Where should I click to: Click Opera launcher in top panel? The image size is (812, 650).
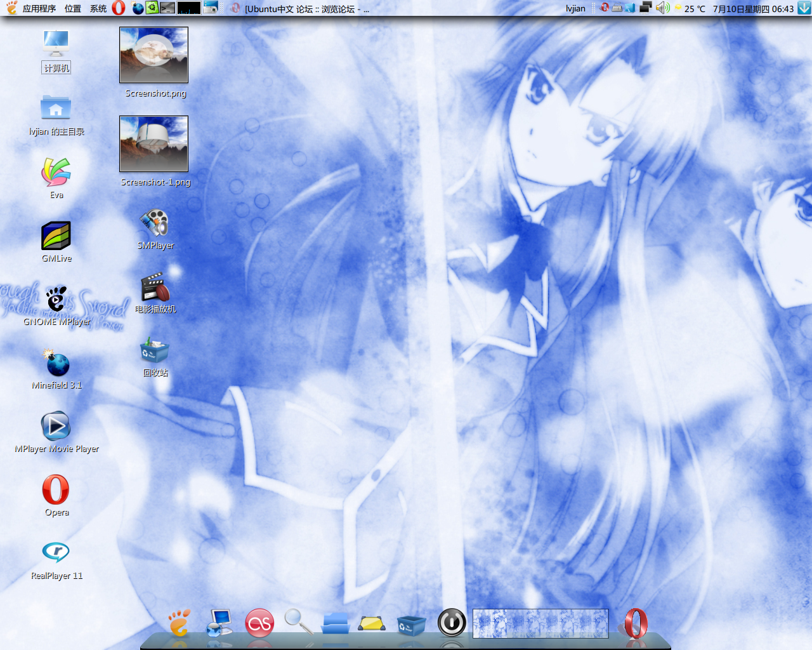119,8
